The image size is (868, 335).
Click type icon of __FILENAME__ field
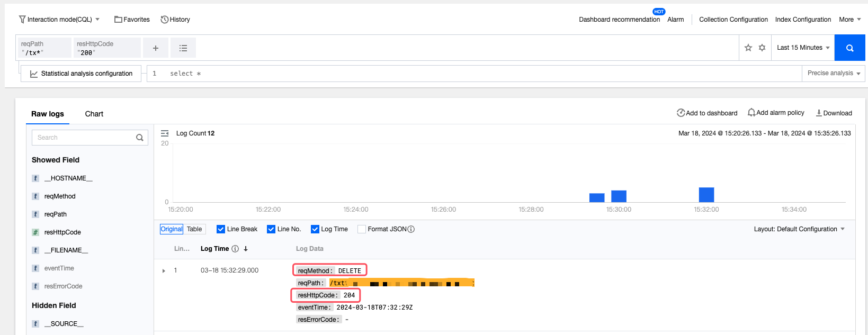35,250
